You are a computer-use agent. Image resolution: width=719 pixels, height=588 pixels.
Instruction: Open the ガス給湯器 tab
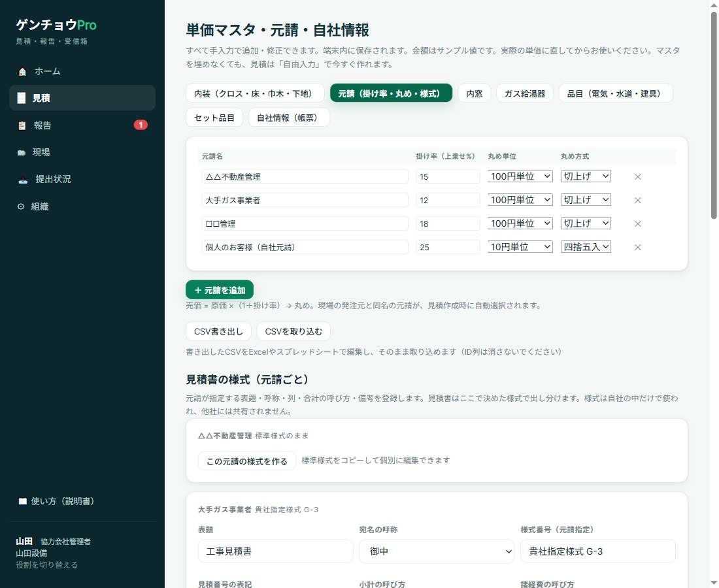point(525,93)
